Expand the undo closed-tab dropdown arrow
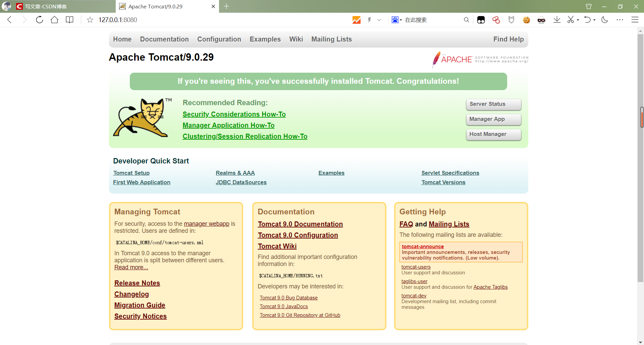 coord(594,20)
